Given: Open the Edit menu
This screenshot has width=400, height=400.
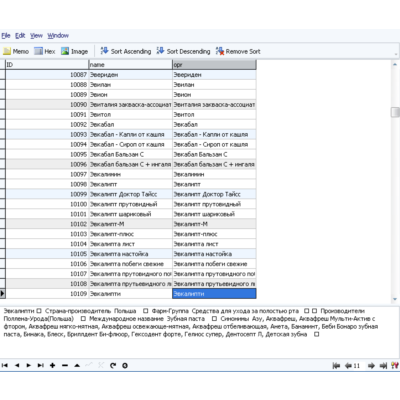Looking at the screenshot, I should pos(20,35).
